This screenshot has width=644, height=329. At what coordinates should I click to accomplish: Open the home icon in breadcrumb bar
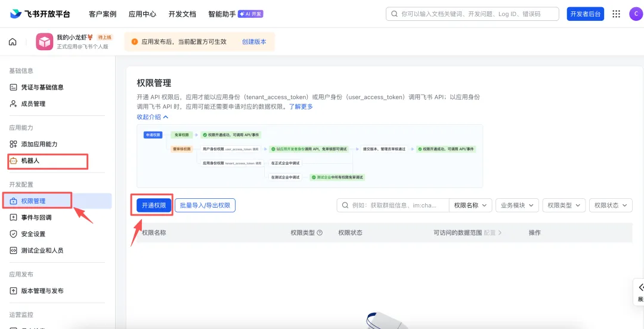pyautogui.click(x=13, y=42)
